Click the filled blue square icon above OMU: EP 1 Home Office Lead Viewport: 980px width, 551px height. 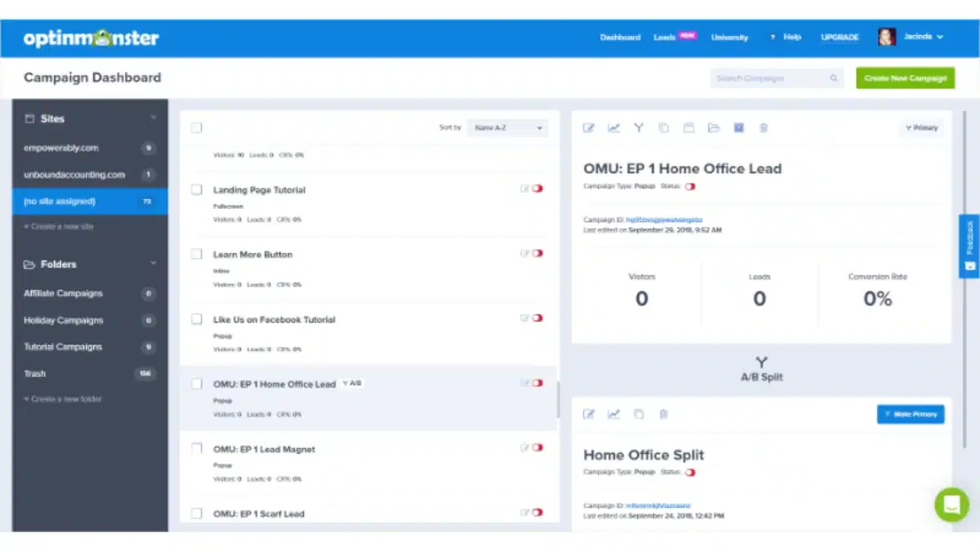(x=739, y=128)
